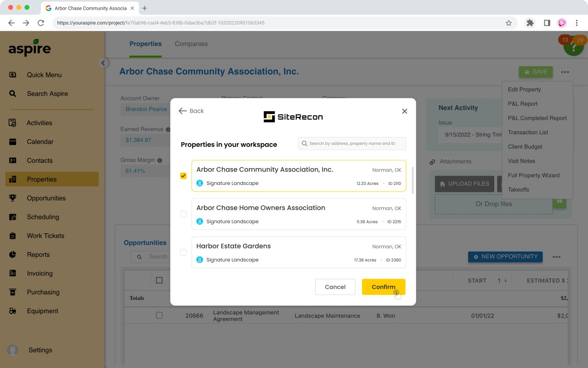
Task: Select the Arbor Chase Community Association, Inc. card
Action: pos(299,176)
